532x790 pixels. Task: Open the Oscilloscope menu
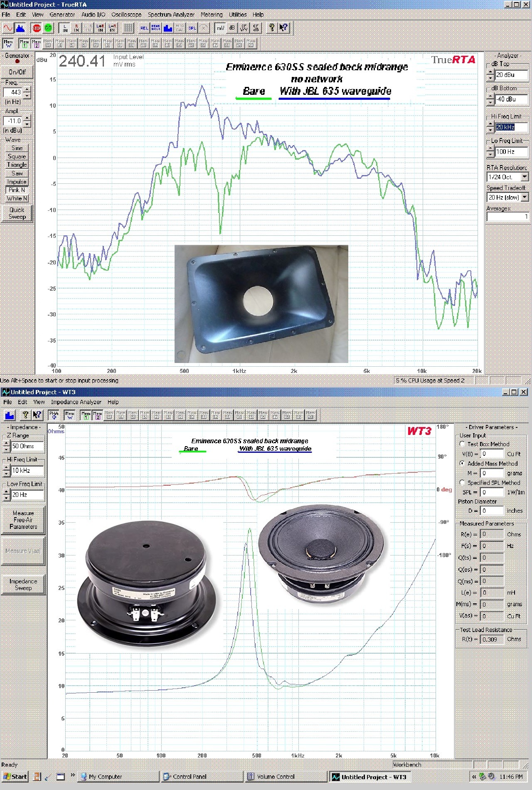point(126,15)
